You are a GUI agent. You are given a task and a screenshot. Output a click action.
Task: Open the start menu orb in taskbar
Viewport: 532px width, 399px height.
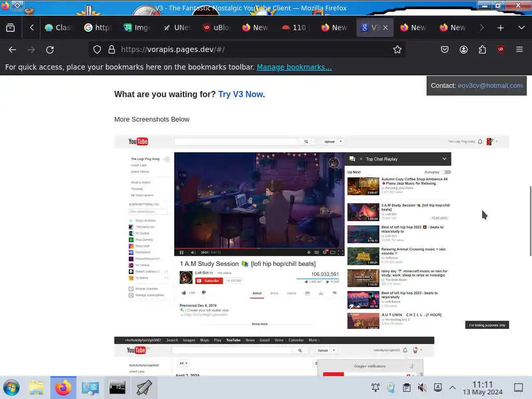pos(11,388)
